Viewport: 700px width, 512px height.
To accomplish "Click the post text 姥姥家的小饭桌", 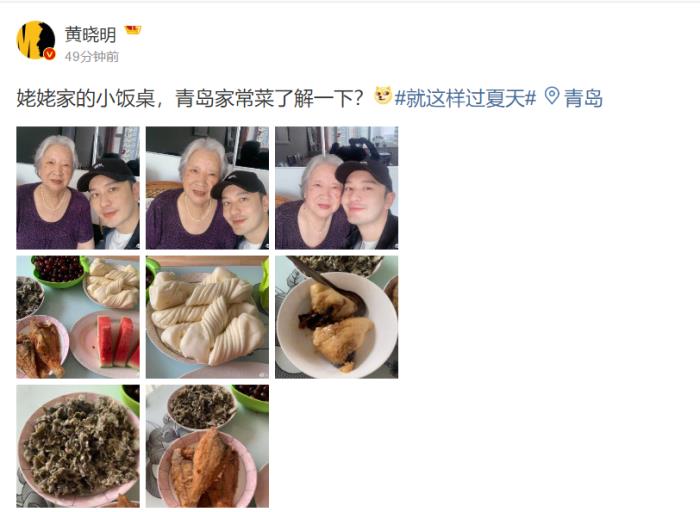I will [86, 98].
